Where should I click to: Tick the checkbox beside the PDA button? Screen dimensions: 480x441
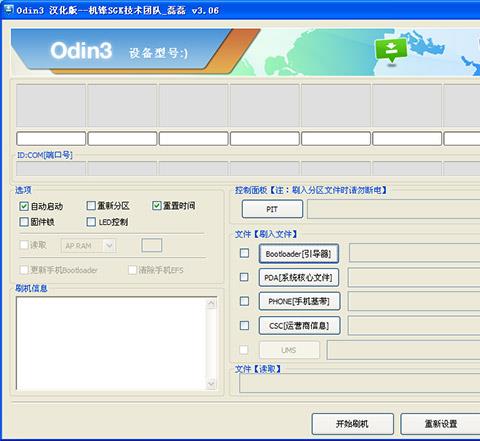pos(244,277)
